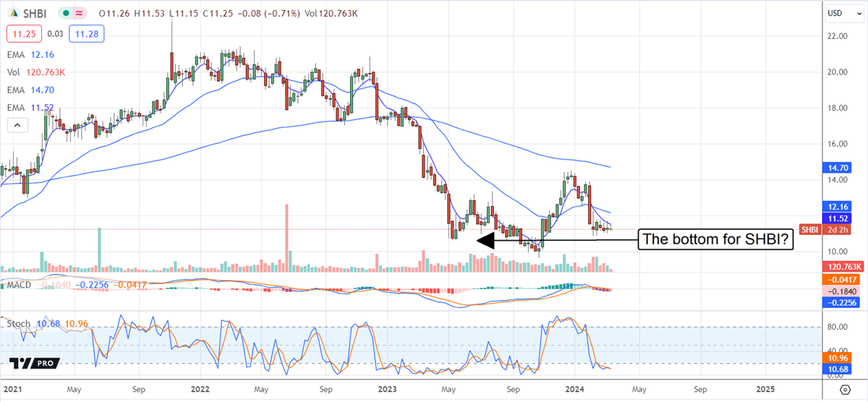Click the blue -0.2256 MACD axis label
Viewport: 868px width, 402px height.
click(842, 302)
